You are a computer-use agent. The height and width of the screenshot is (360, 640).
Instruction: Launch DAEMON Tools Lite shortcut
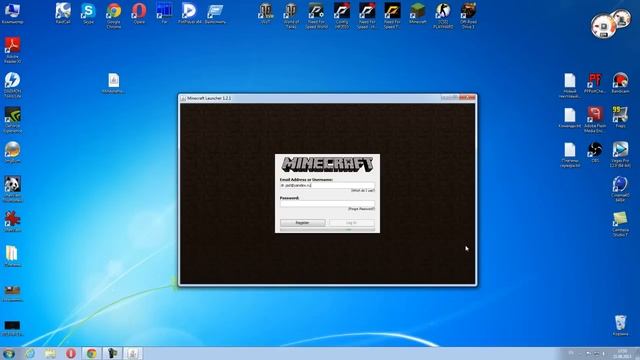pos(13,85)
